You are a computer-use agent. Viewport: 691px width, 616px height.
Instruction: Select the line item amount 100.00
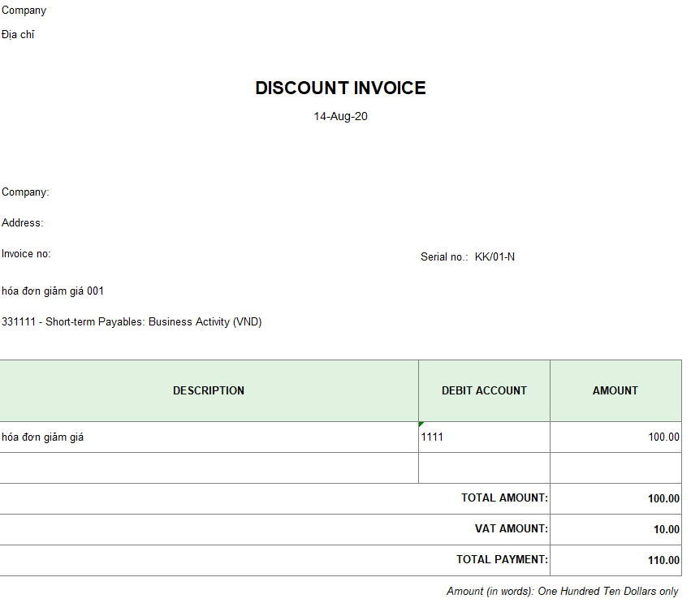663,437
